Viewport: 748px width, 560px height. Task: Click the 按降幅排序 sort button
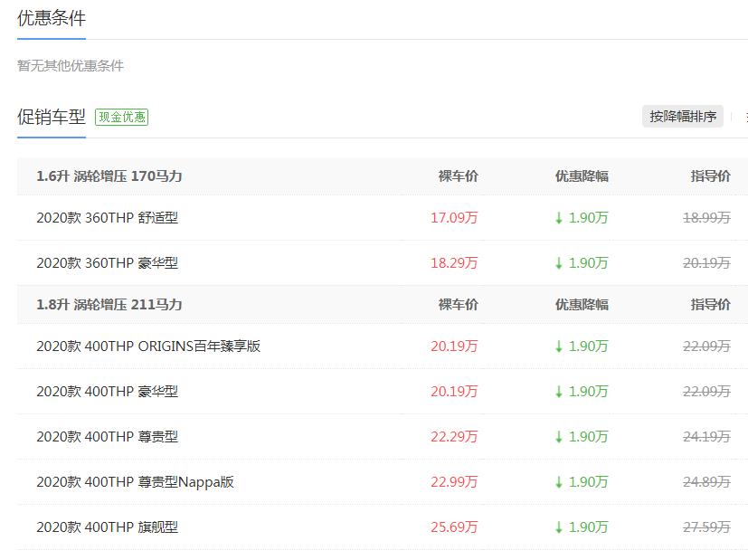683,117
